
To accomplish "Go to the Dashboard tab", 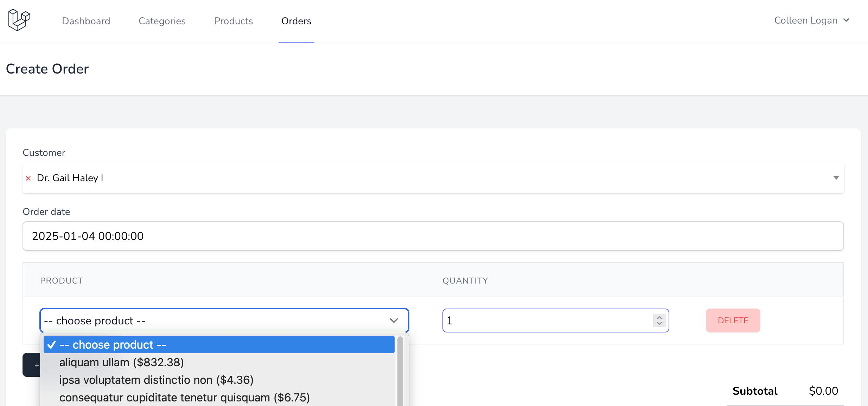I will click(x=86, y=21).
